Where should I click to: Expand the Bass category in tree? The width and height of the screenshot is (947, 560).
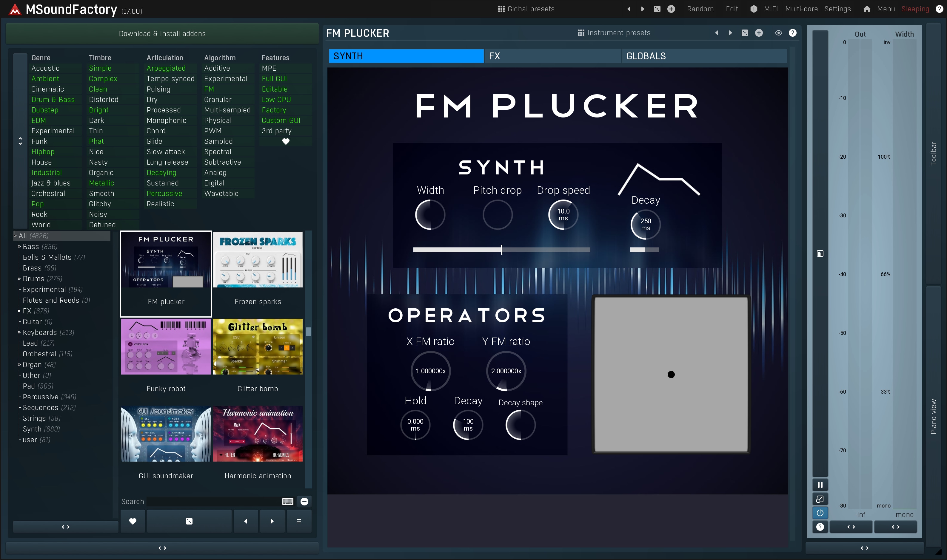point(19,246)
